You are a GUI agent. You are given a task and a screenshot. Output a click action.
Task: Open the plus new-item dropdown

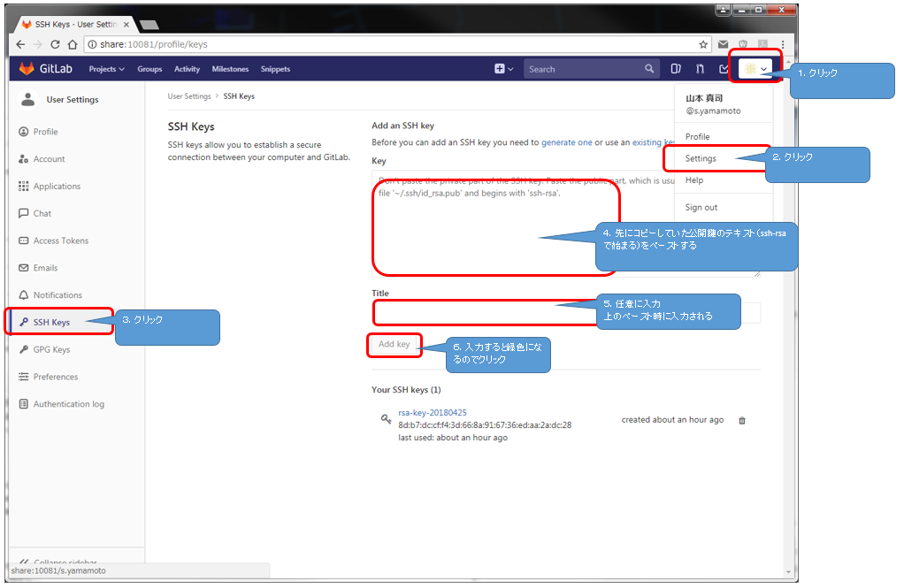click(503, 69)
